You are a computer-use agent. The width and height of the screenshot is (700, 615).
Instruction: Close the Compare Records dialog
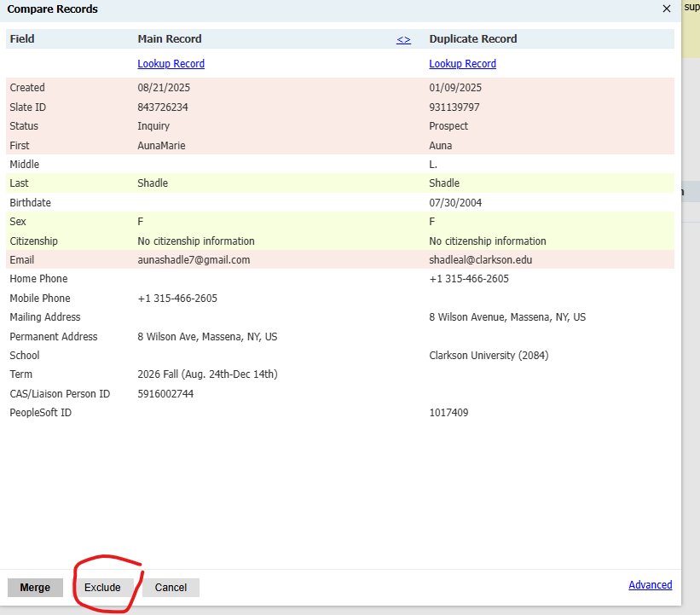666,9
